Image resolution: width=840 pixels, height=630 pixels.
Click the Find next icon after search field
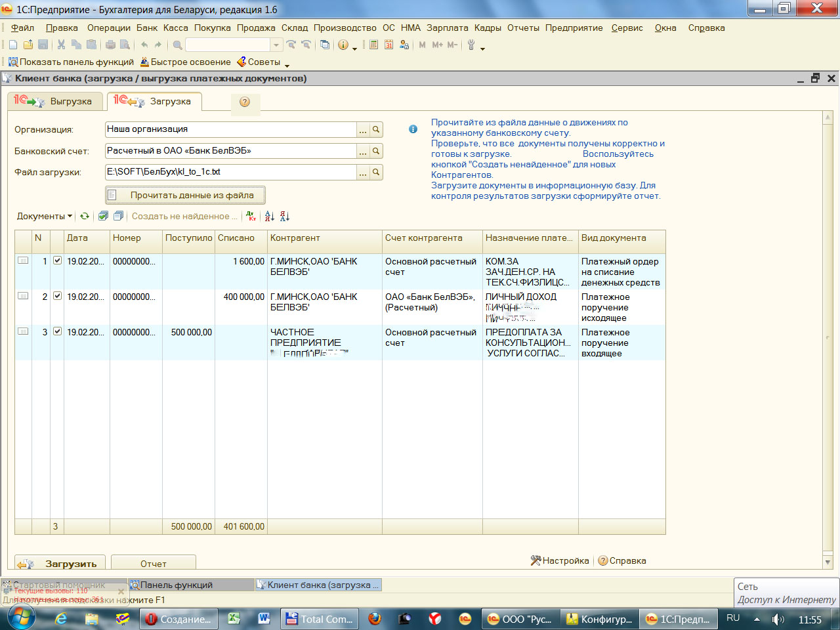point(291,45)
